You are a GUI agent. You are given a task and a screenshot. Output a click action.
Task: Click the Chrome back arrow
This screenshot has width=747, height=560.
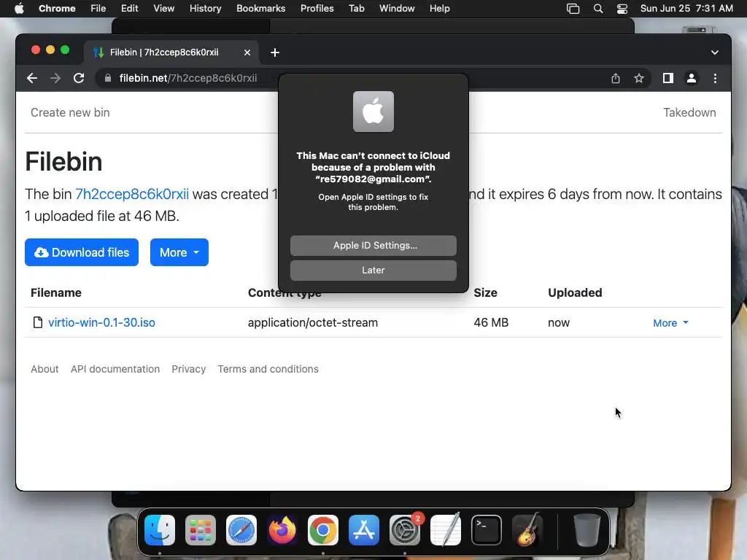[x=32, y=78]
